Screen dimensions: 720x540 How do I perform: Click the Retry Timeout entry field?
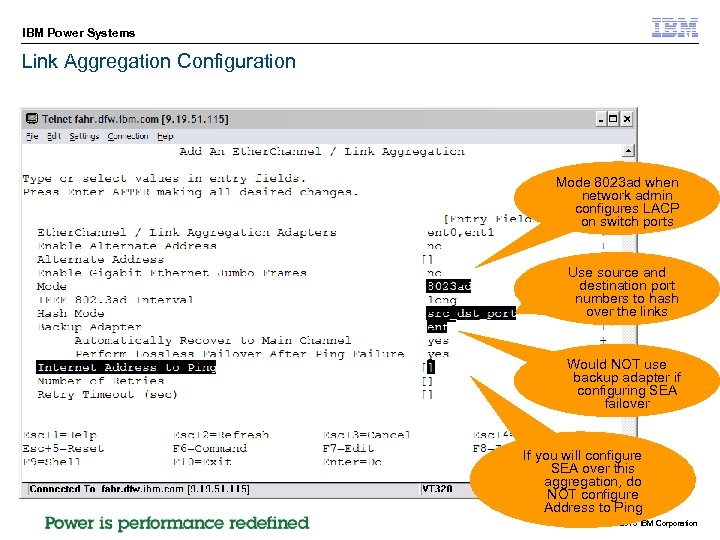(x=428, y=394)
